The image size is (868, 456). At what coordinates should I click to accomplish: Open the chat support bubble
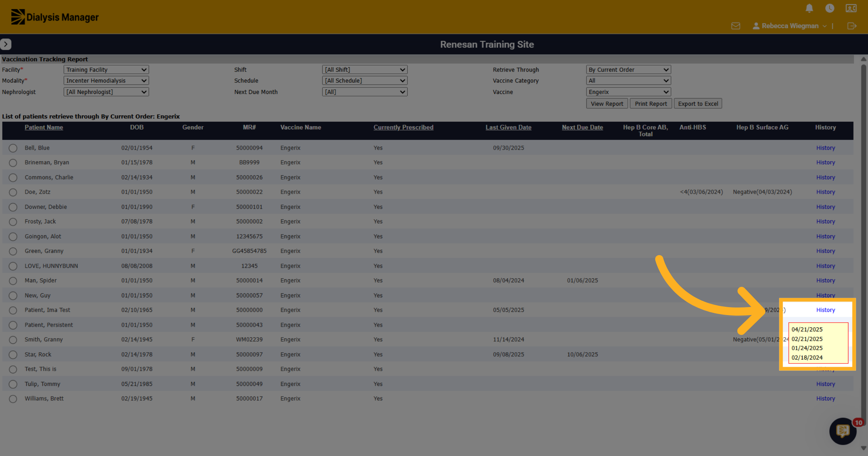coord(843,431)
